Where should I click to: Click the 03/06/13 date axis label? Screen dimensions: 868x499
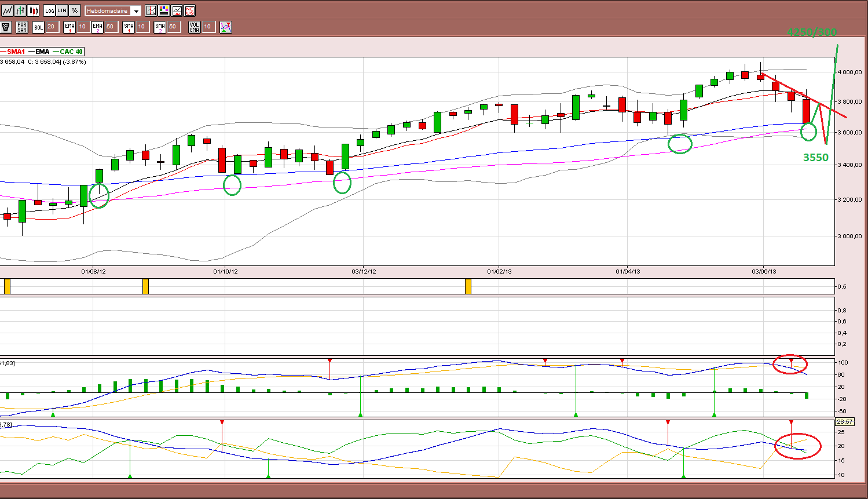764,271
